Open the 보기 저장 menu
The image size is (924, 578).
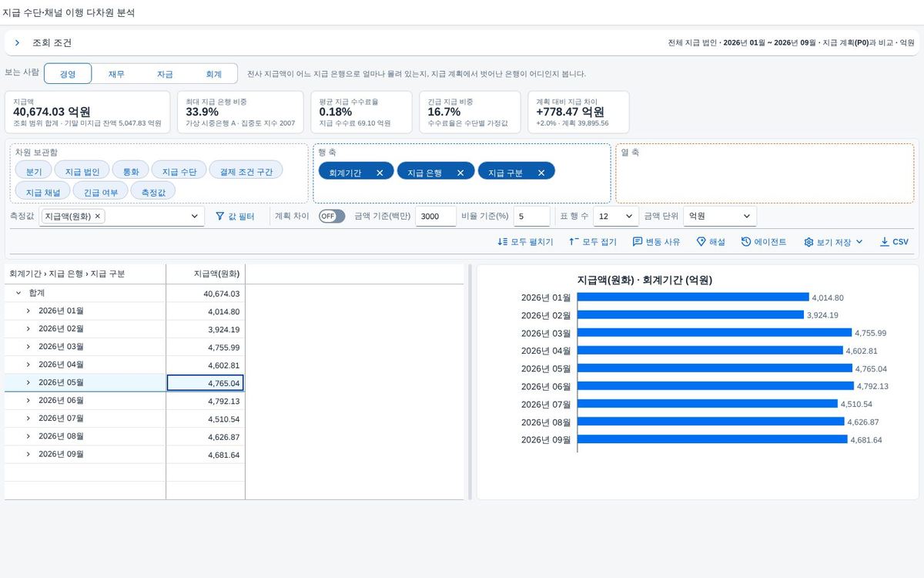(x=833, y=242)
